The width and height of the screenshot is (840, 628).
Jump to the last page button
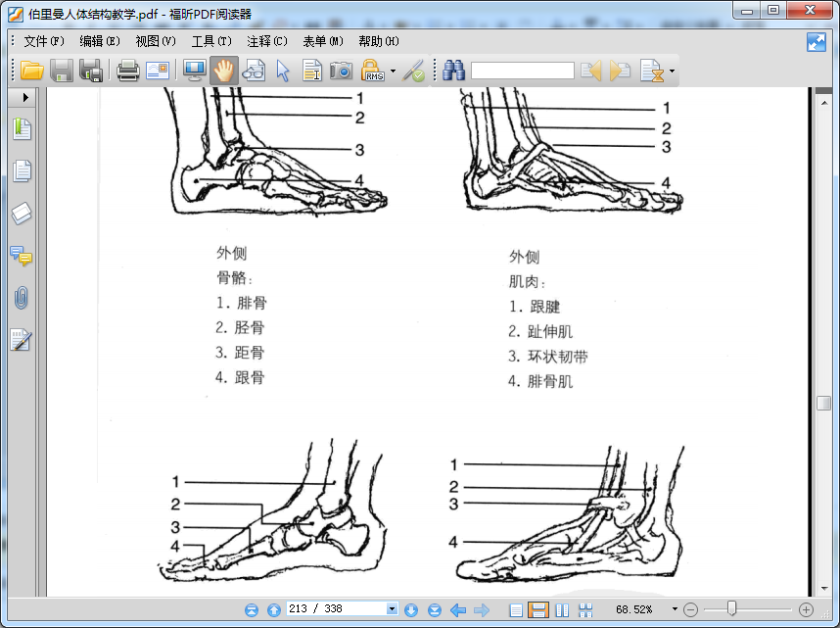click(435, 609)
